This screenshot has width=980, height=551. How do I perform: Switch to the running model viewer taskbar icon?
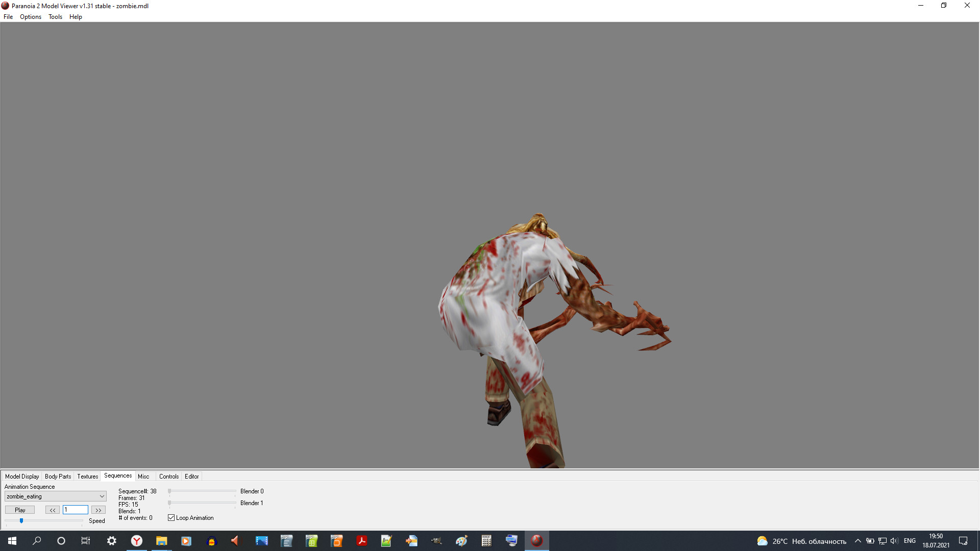536,540
